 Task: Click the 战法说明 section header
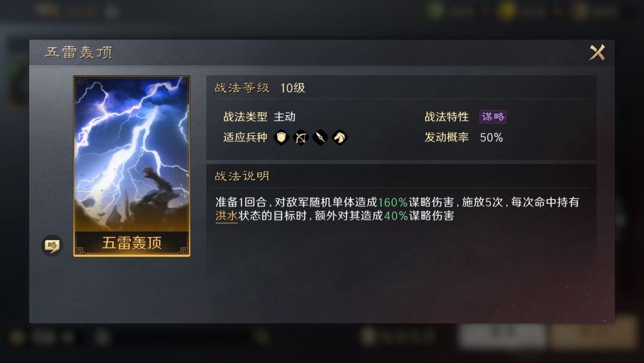pos(242,176)
